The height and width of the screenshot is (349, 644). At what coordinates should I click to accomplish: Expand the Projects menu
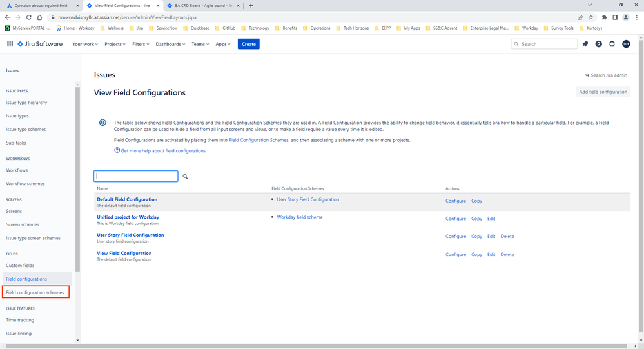115,44
